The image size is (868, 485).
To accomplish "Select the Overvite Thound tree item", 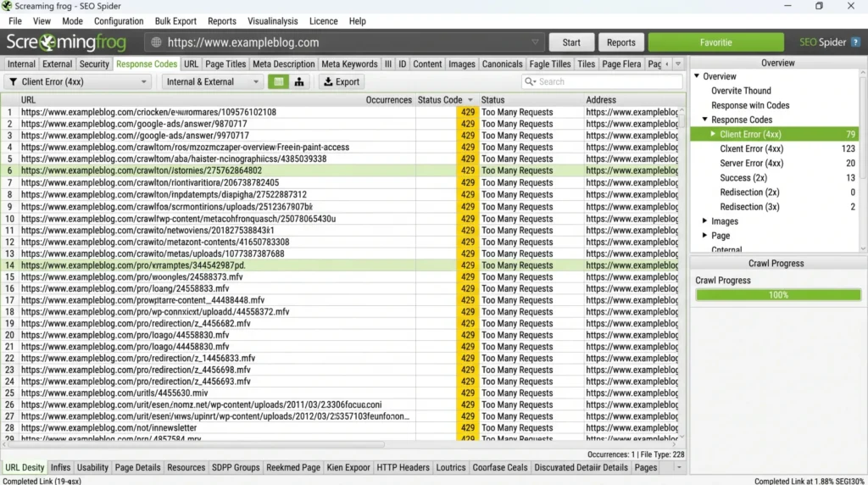I will pos(741,90).
